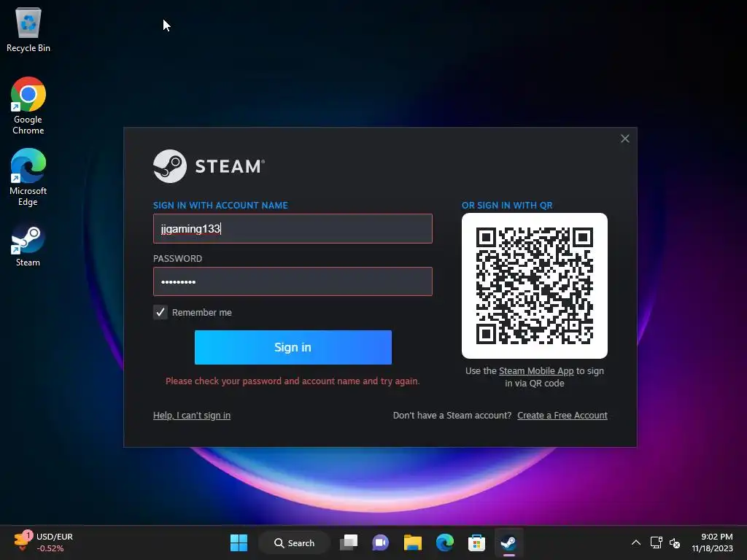Click the blue Sign in button
747x560 pixels.
(x=293, y=347)
